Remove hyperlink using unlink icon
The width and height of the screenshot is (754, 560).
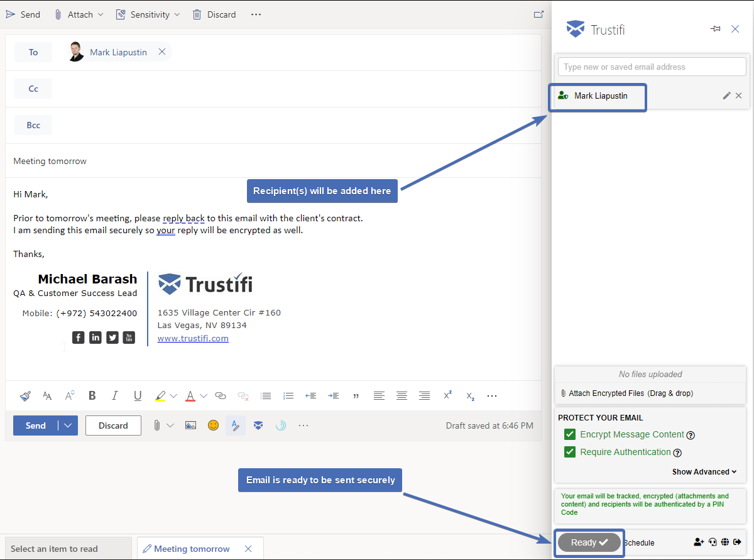(x=243, y=396)
